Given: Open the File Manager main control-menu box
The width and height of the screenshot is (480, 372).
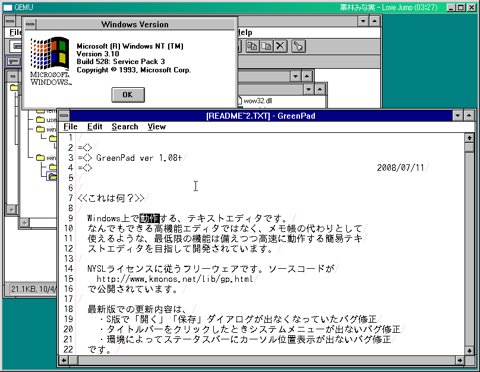Looking at the screenshot, I should click(x=10, y=21).
